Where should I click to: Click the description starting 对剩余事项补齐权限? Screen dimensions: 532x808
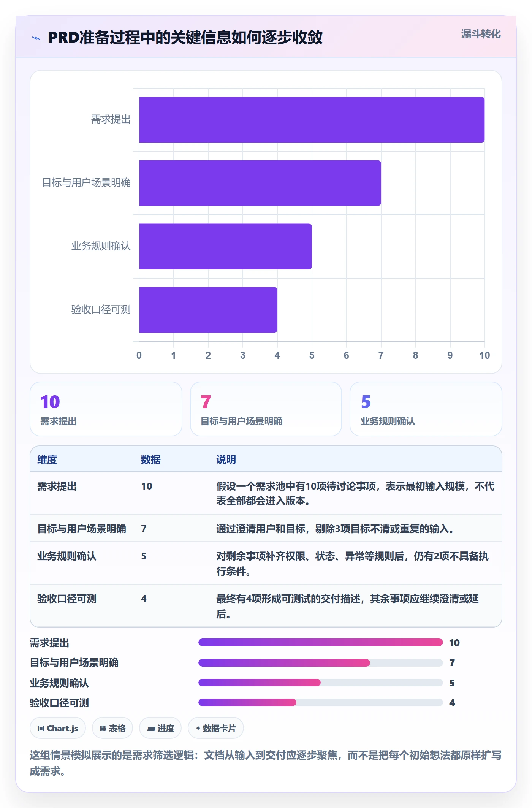click(352, 564)
